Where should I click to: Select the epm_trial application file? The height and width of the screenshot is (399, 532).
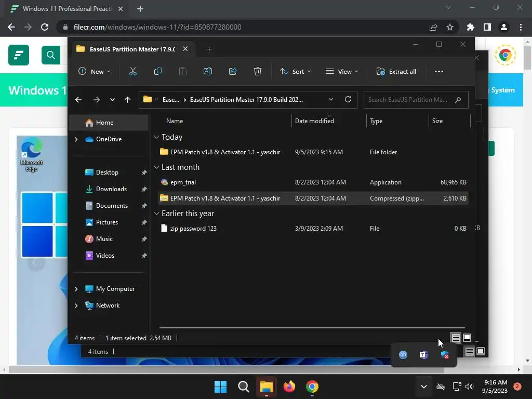(x=313, y=182)
